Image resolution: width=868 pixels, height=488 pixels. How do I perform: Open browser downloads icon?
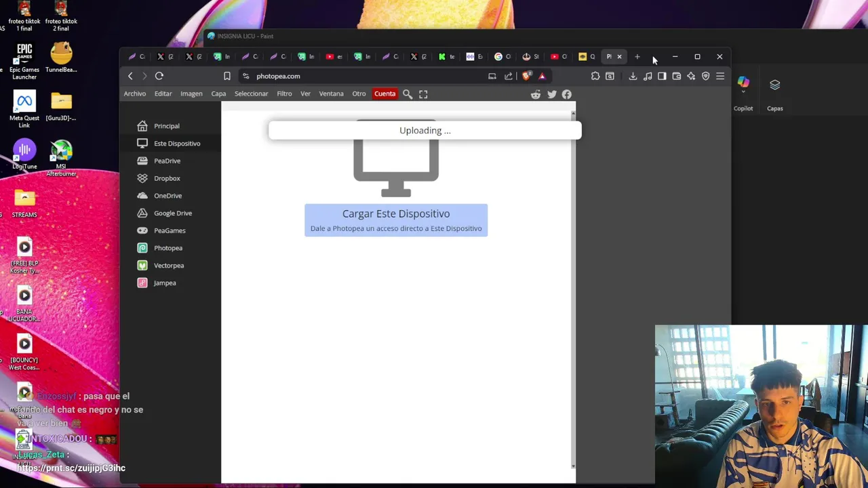[633, 76]
